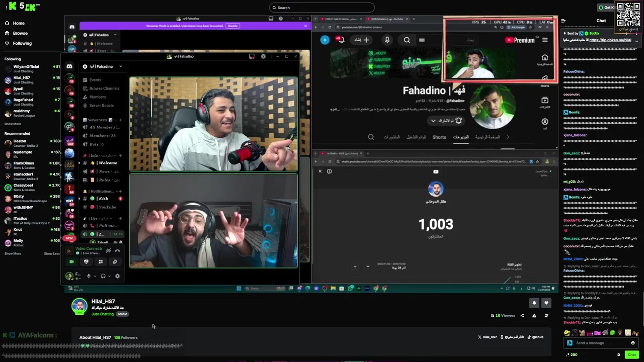
Task: Open Discord soundboard button
Action: point(115,261)
